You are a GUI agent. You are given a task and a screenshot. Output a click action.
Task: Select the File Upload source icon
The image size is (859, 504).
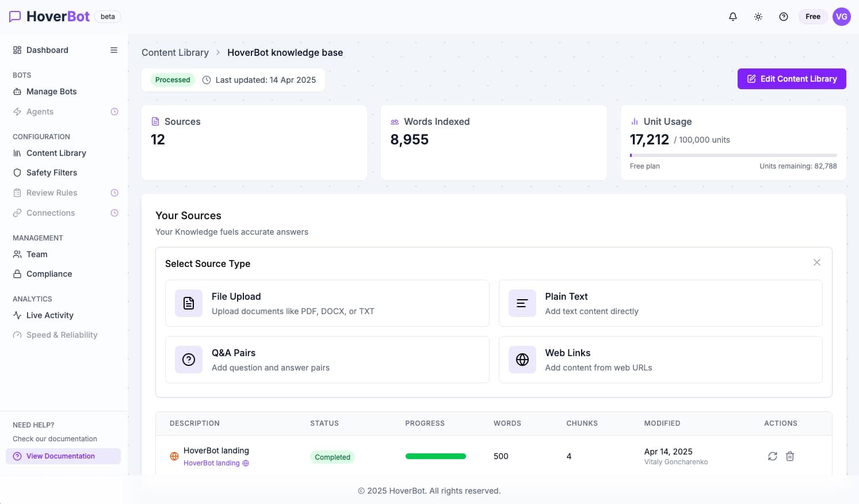click(x=188, y=303)
